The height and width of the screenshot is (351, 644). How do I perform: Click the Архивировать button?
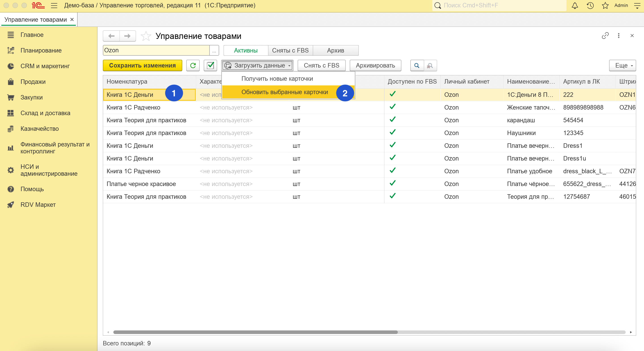pyautogui.click(x=375, y=66)
